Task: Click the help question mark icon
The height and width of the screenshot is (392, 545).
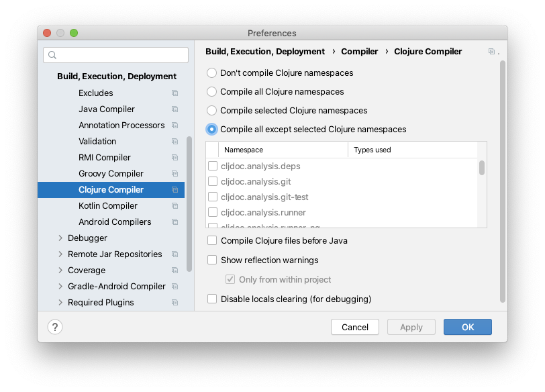Action: [55, 327]
